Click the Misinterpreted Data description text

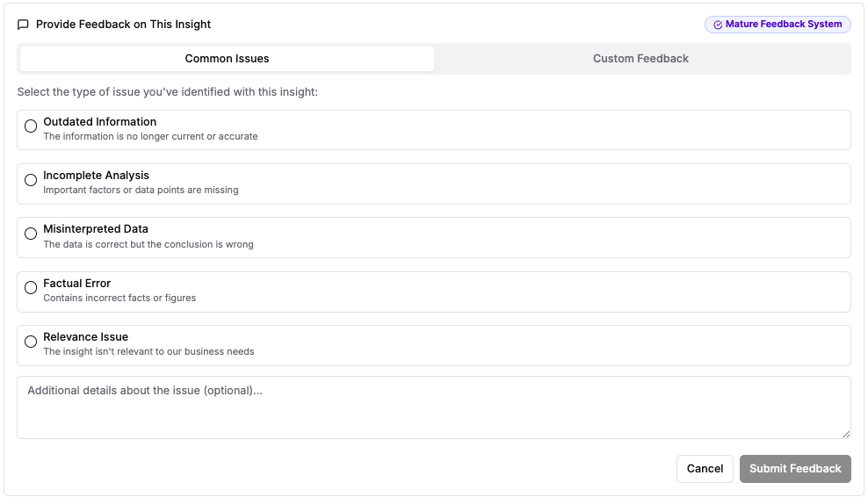point(148,245)
